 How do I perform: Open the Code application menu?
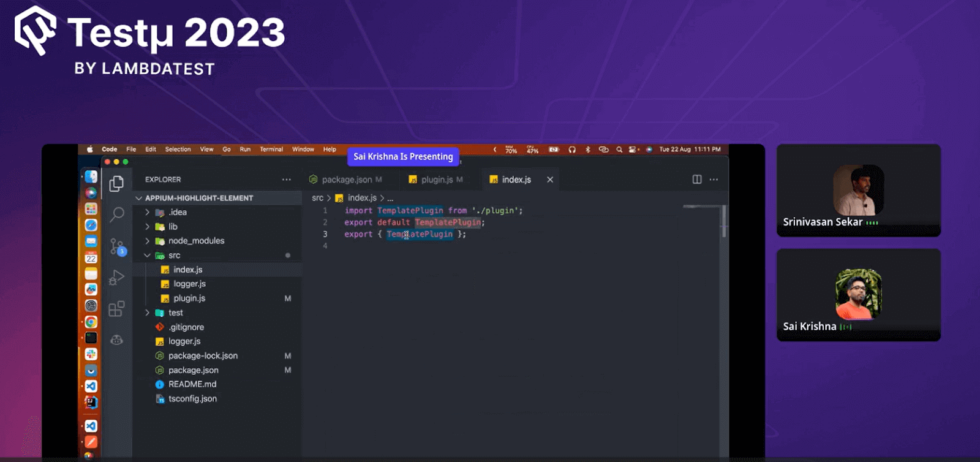(110, 149)
